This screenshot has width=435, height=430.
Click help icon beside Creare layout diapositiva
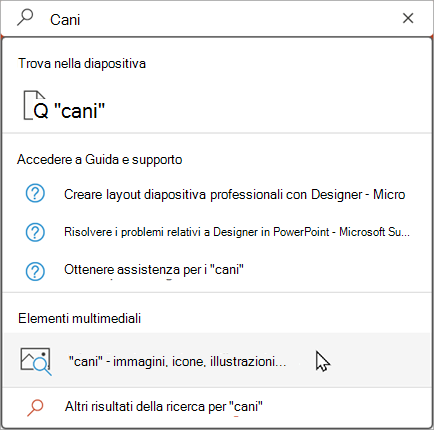click(35, 194)
